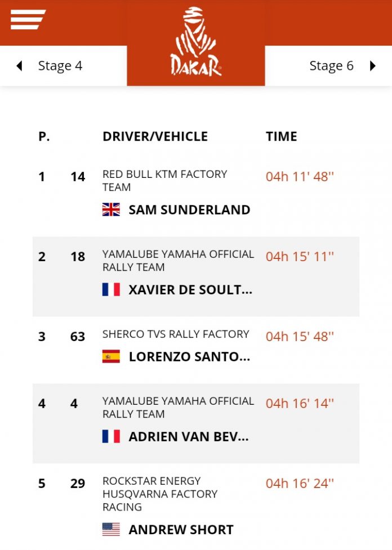Click the Sherco TVS Rally Factory label
Viewport: 392px width, 550px height.
(176, 334)
